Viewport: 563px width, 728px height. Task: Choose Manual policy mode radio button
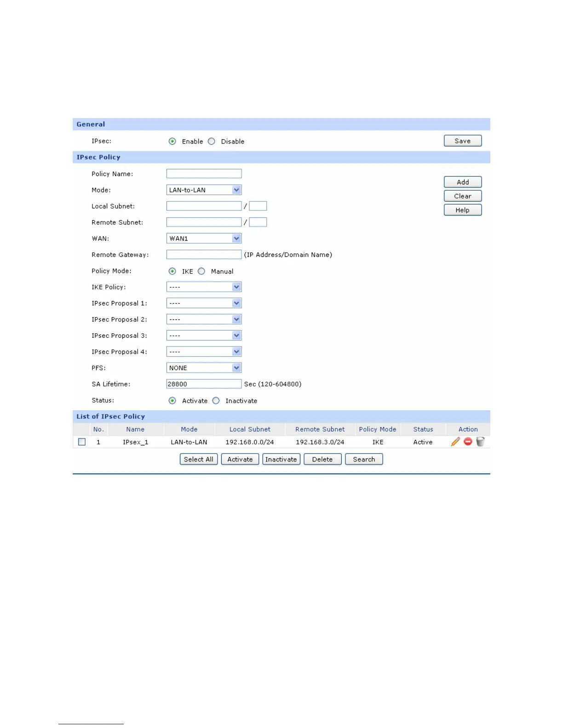201,271
